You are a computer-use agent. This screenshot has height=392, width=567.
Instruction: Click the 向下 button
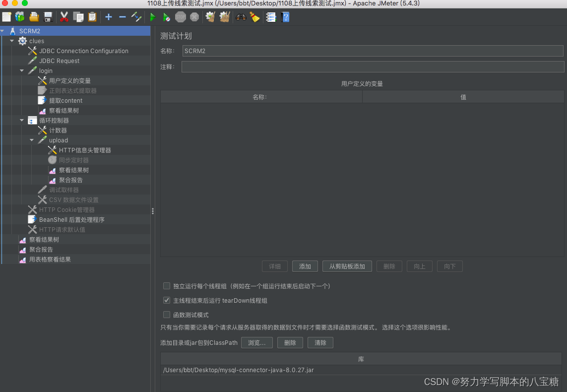pyautogui.click(x=450, y=266)
